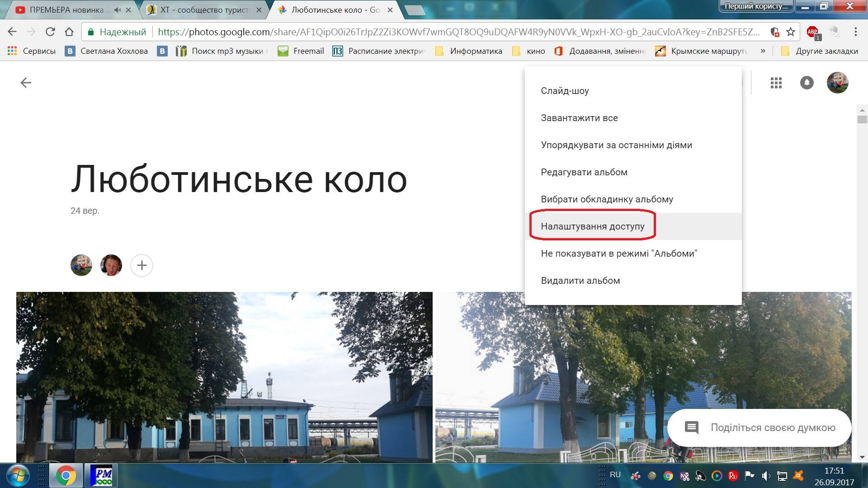Open the notifications bell icon
The height and width of the screenshot is (488, 868).
[807, 83]
